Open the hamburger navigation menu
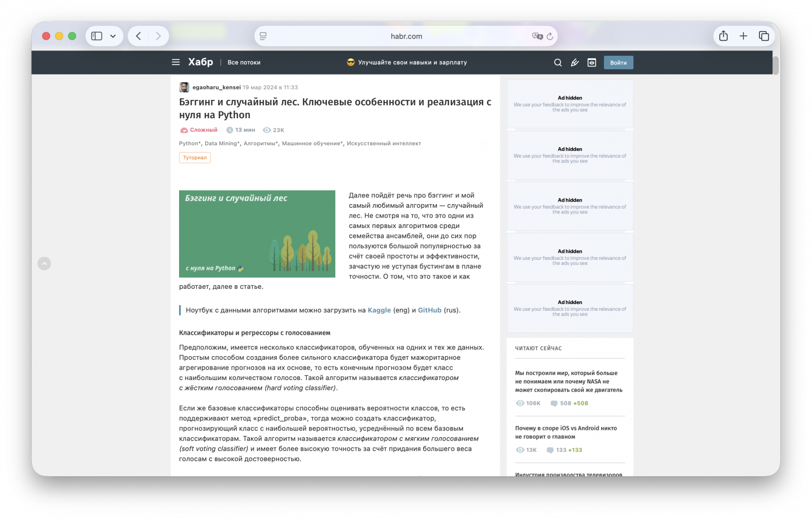The height and width of the screenshot is (518, 812). [x=175, y=62]
